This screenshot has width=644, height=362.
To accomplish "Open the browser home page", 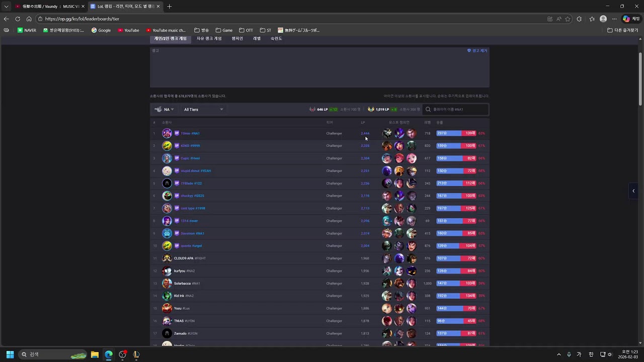I will tap(29, 19).
